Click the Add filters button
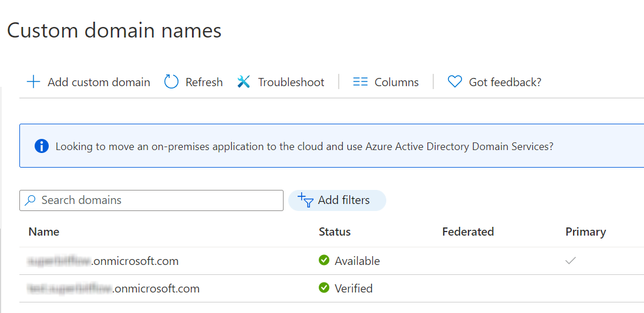The image size is (644, 313). click(x=337, y=200)
